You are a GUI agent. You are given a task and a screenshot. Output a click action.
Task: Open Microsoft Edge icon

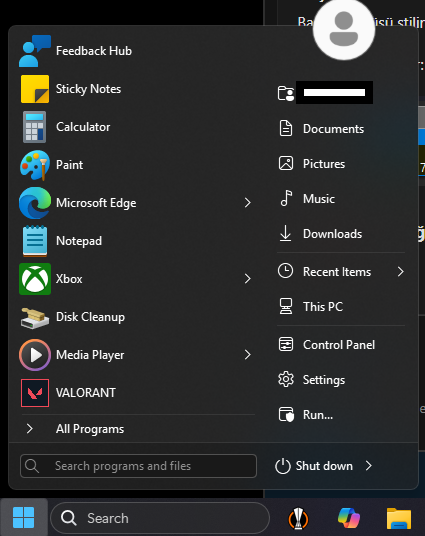35,203
